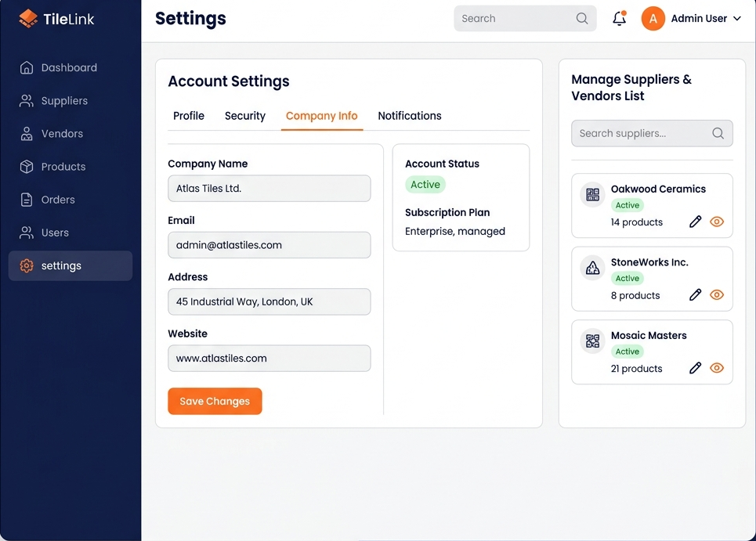Click the 21 products text
This screenshot has height=541, width=756.
636,369
